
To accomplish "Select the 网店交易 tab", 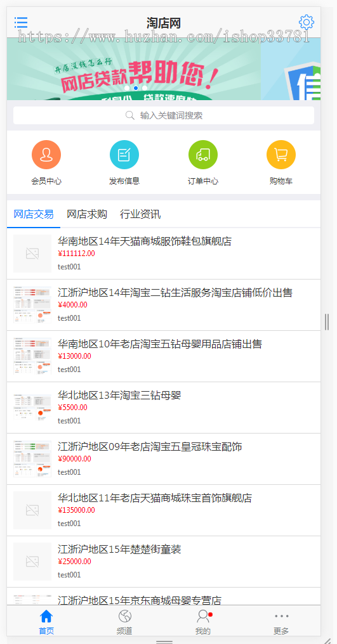I will point(34,214).
